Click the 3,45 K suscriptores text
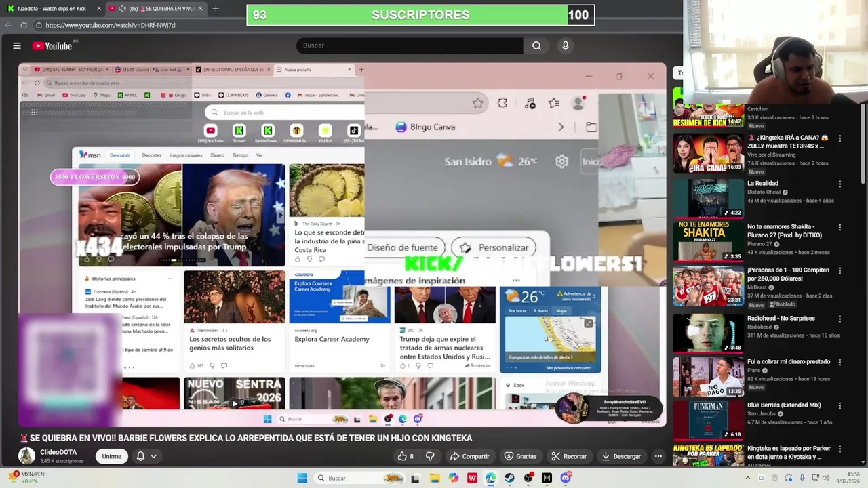Image resolution: width=868 pixels, height=488 pixels. coord(62,461)
